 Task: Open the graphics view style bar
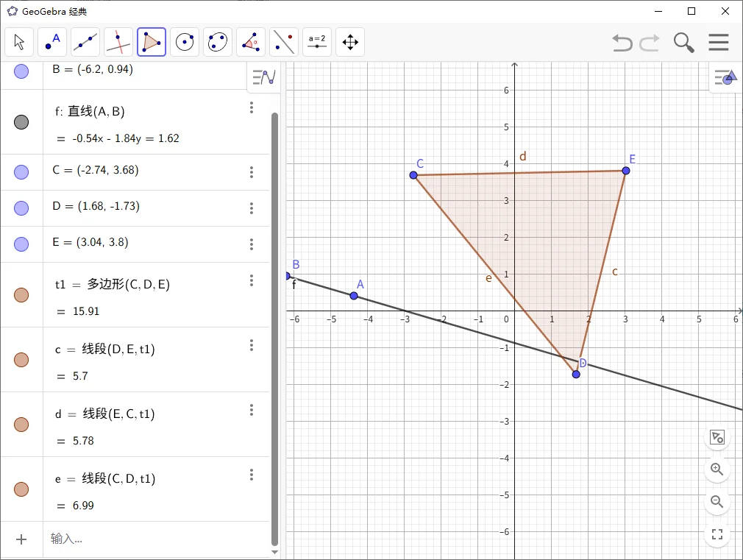point(726,77)
